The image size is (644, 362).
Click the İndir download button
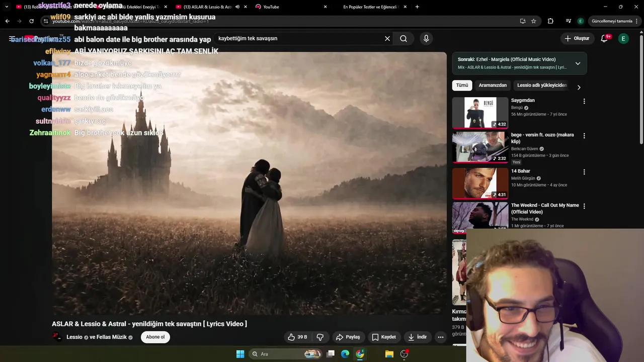[x=417, y=337]
